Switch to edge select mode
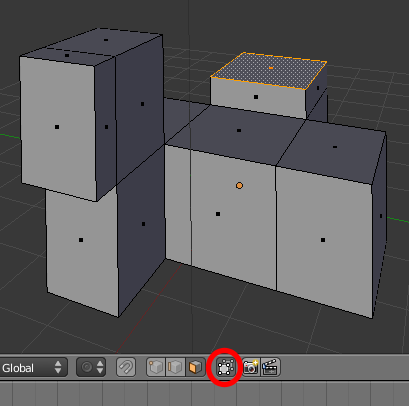The width and height of the screenshot is (409, 406). click(x=175, y=367)
